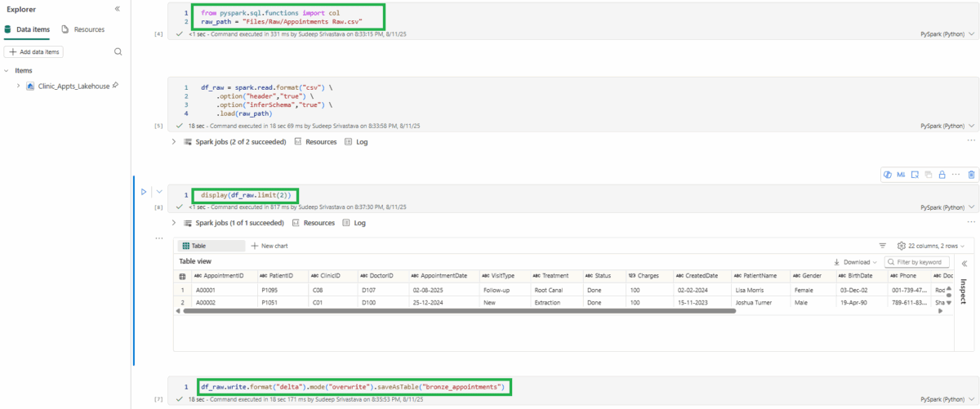Add a New chart tab
980x409 pixels.
pos(269,246)
